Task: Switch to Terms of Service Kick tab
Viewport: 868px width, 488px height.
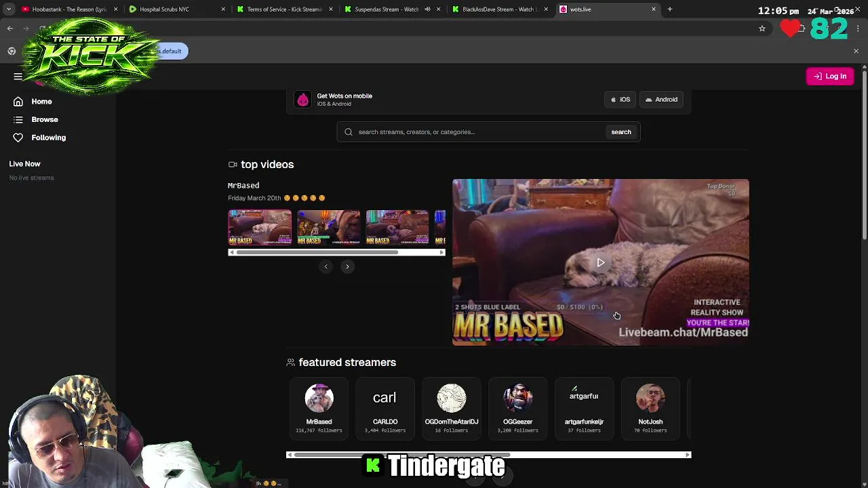Action: pyautogui.click(x=285, y=9)
